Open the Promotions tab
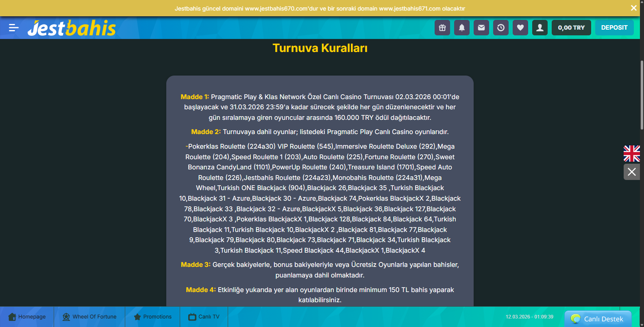 coord(152,317)
